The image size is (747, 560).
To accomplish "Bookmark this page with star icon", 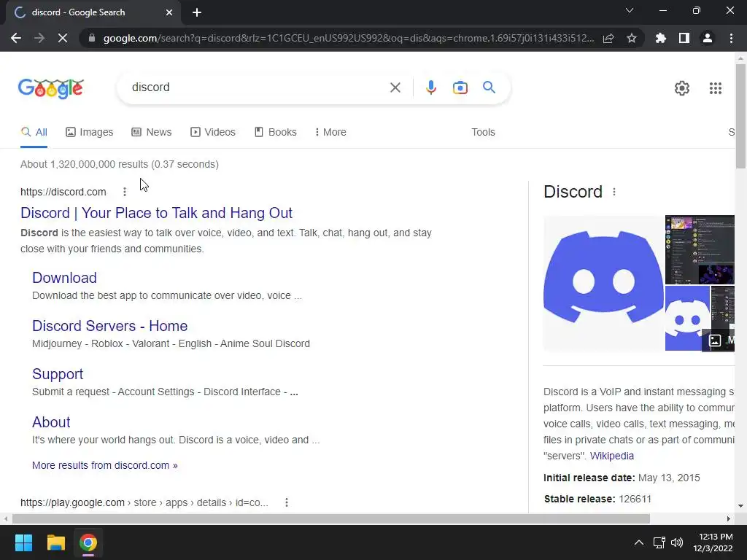I will [x=632, y=38].
